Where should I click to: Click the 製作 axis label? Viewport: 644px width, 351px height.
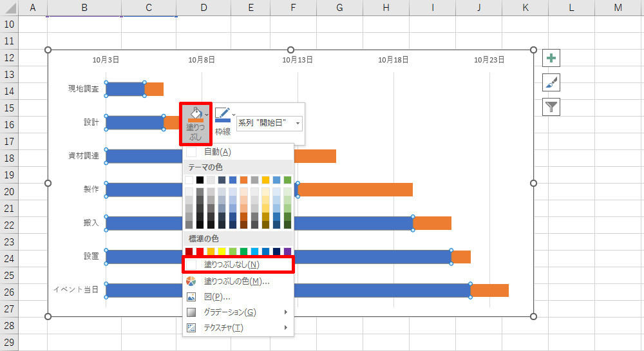click(91, 189)
